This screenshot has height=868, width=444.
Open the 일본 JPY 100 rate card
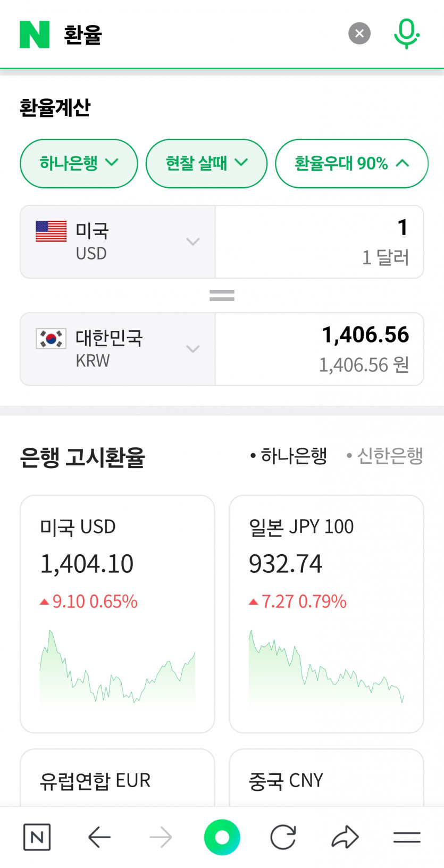point(326,614)
